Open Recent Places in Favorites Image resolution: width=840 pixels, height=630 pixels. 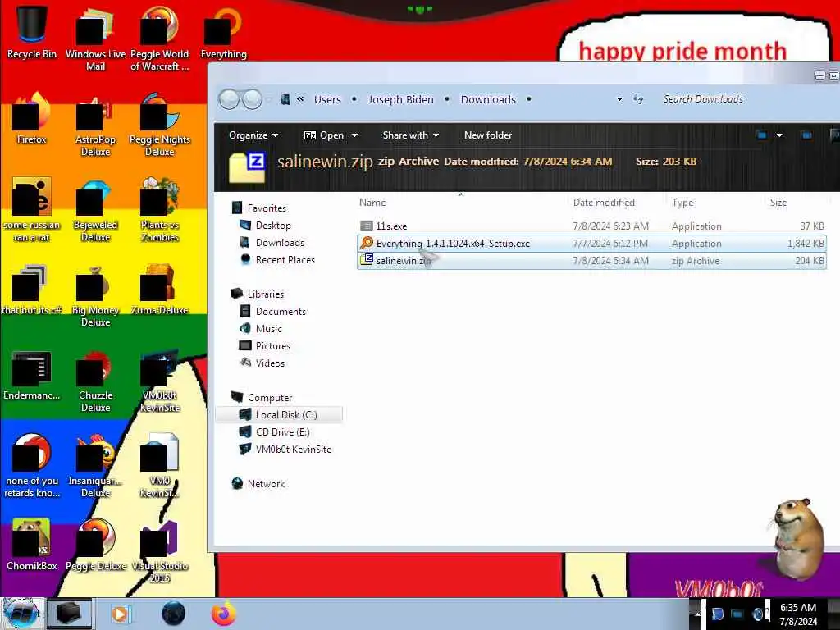click(x=285, y=260)
